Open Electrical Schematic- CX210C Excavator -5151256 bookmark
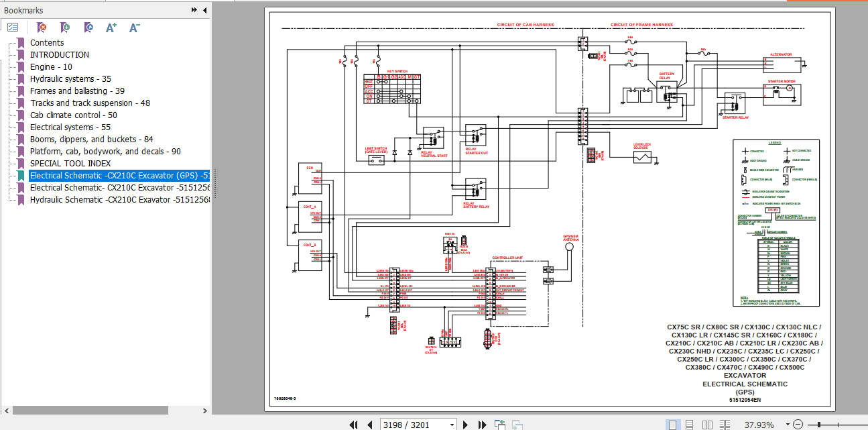The width and height of the screenshot is (868, 430). click(120, 188)
